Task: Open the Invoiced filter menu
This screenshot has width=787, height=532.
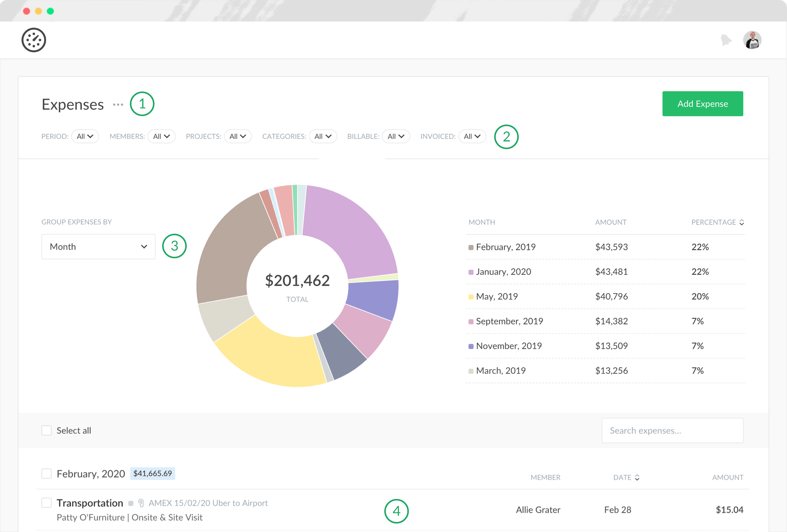Action: 472,136
